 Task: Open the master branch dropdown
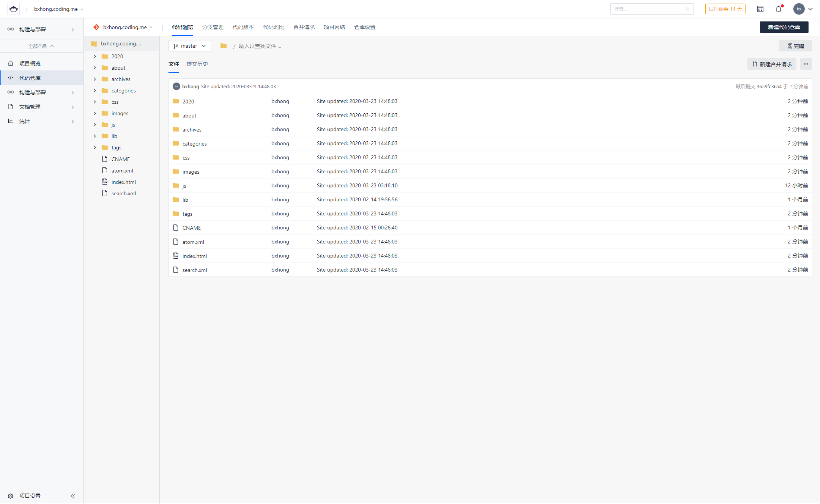coord(190,46)
